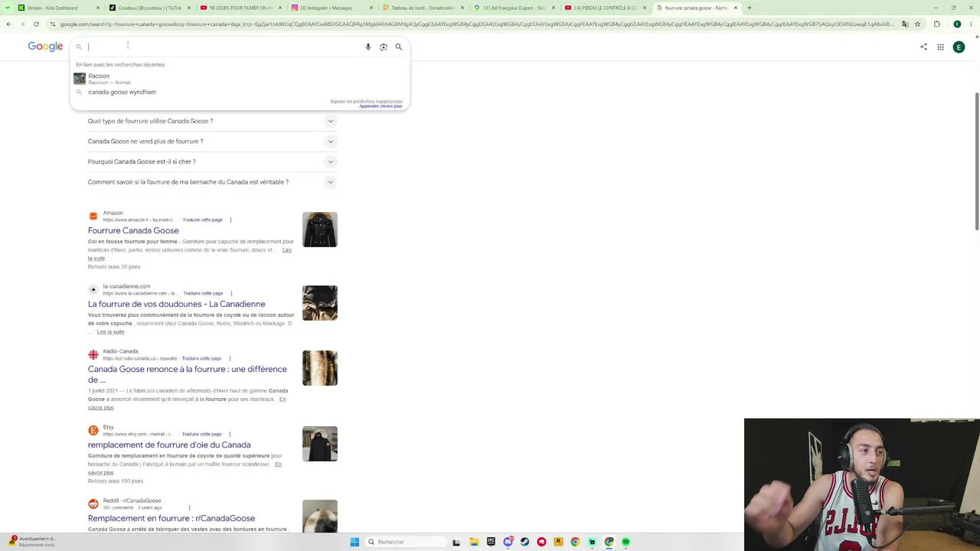Bookmark this page with the star icon
The image size is (980, 551).
pos(916,24)
